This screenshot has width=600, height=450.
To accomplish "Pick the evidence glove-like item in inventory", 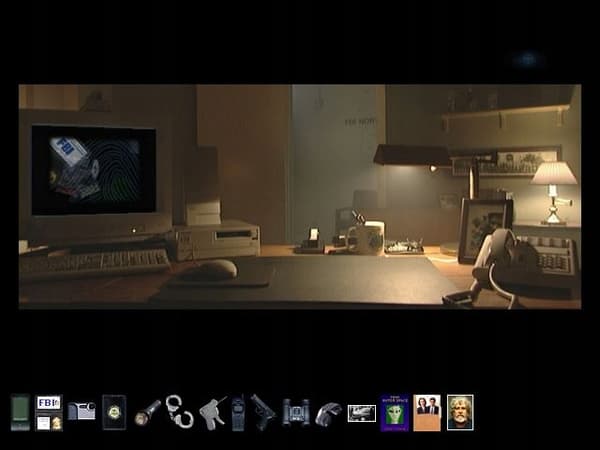I will [328, 414].
